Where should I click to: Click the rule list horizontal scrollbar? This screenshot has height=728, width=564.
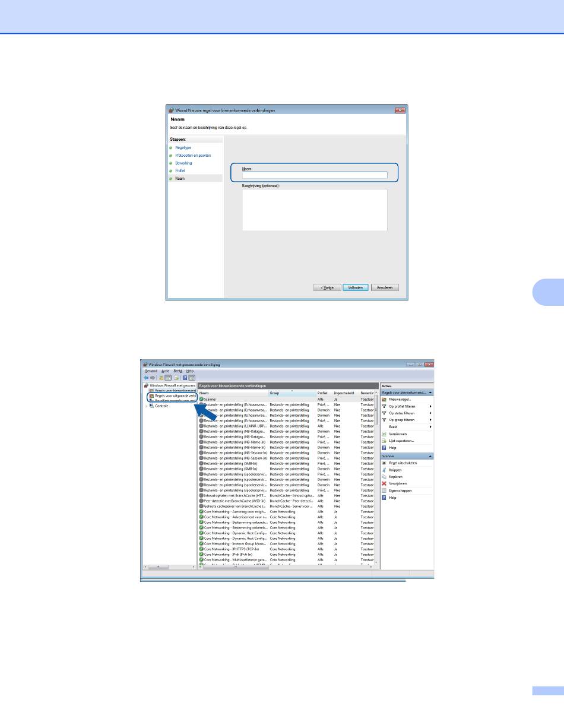tap(286, 567)
